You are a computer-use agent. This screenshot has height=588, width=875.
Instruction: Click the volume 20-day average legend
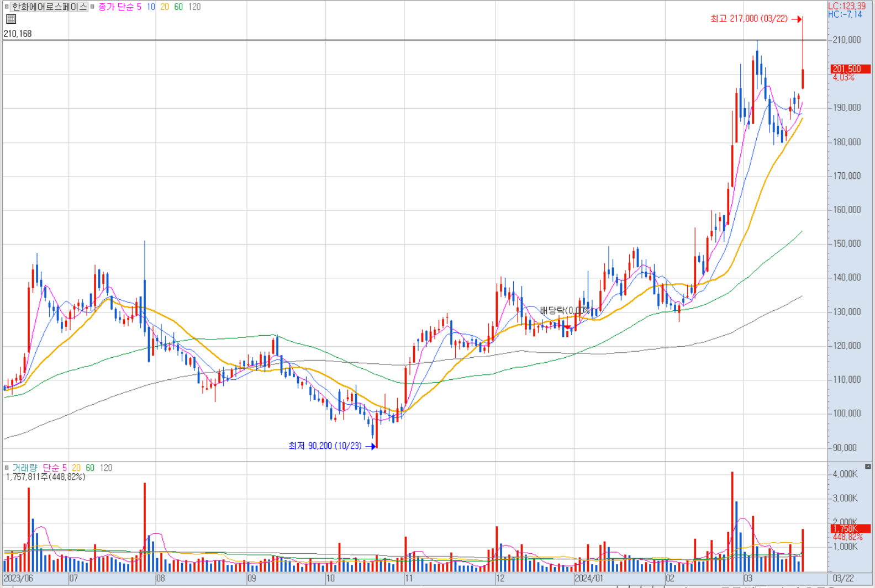point(76,468)
